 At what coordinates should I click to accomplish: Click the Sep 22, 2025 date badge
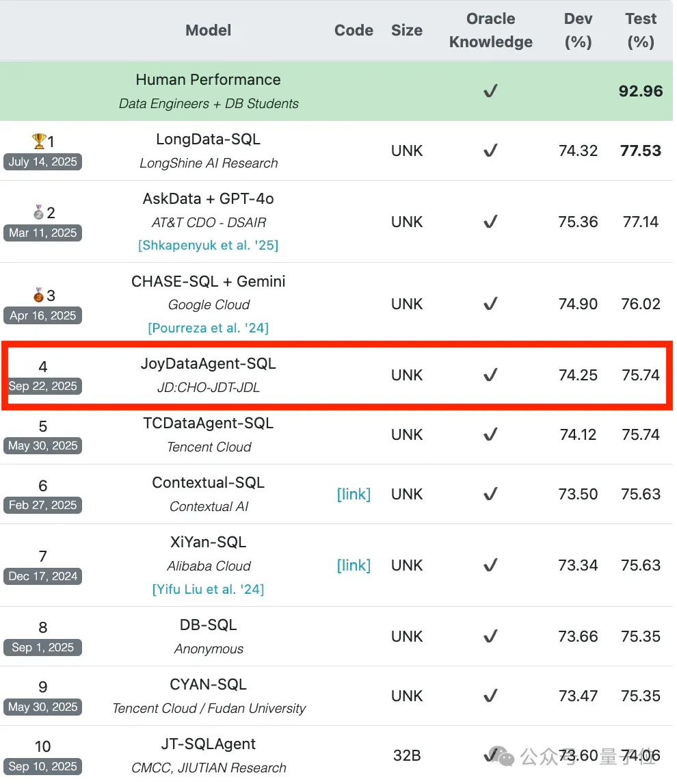coord(42,386)
